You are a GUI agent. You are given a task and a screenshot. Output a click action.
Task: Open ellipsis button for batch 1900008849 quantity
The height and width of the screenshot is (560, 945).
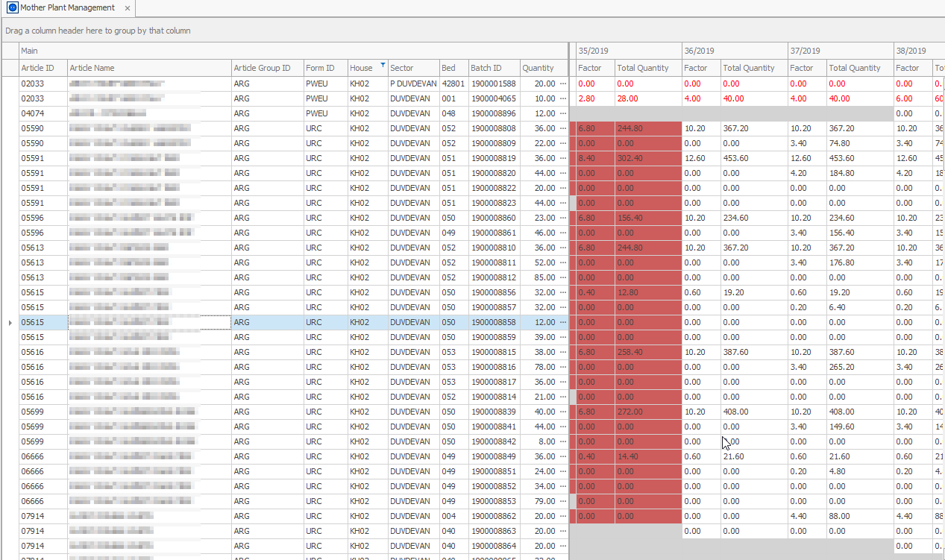[x=563, y=456]
